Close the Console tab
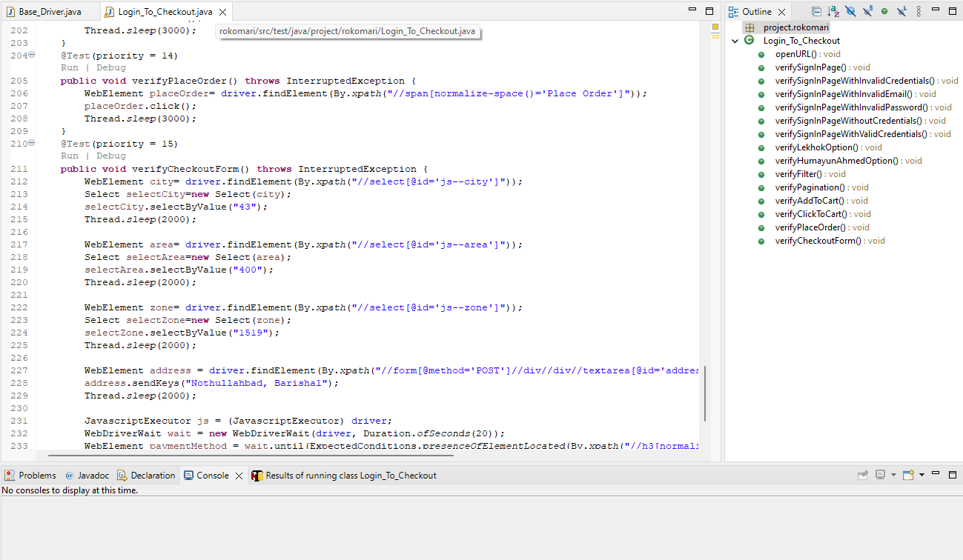Screen dimensions: 963x560 [239, 476]
